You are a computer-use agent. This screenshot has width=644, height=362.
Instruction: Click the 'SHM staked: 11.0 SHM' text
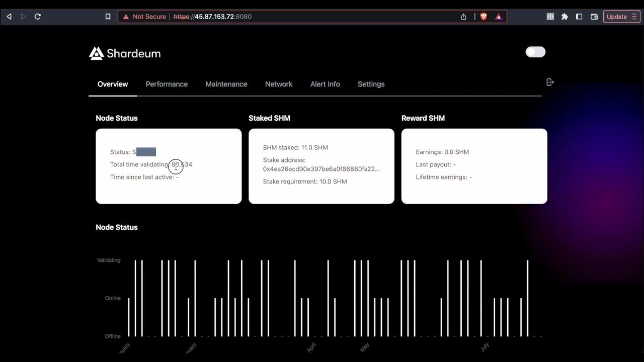pos(295,147)
